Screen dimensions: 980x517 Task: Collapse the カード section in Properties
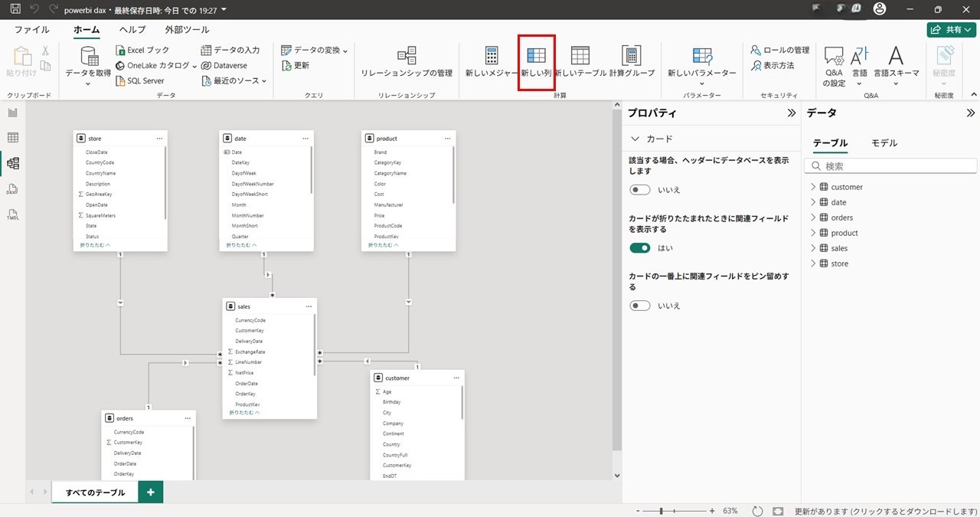coord(635,139)
